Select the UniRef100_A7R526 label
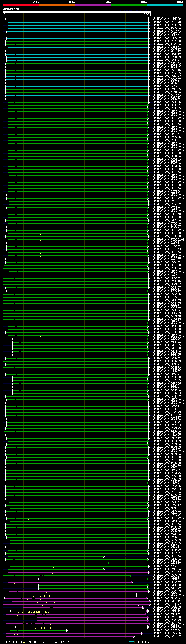This screenshot has width=186, height=644. [167, 45]
